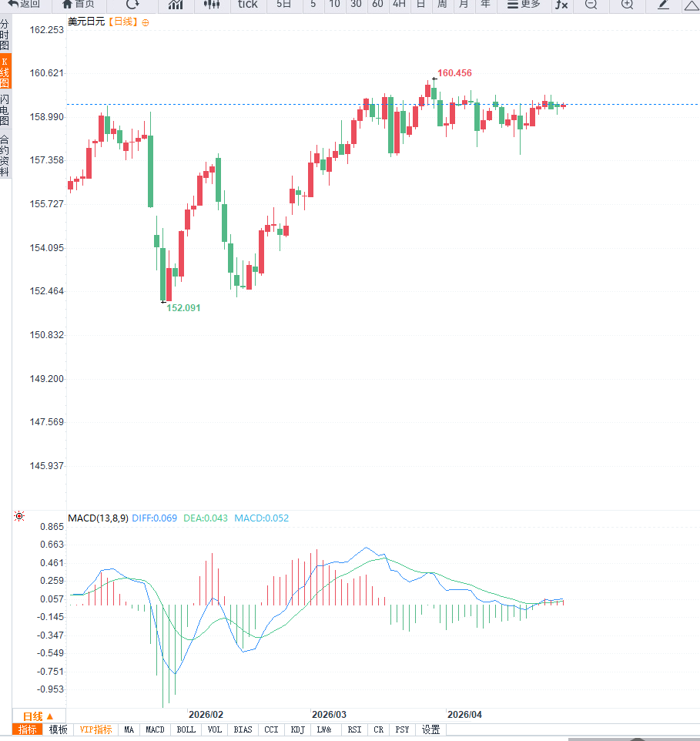Expand the 日线 period selector at bottom
This screenshot has height=741, width=700.
coord(39,716)
